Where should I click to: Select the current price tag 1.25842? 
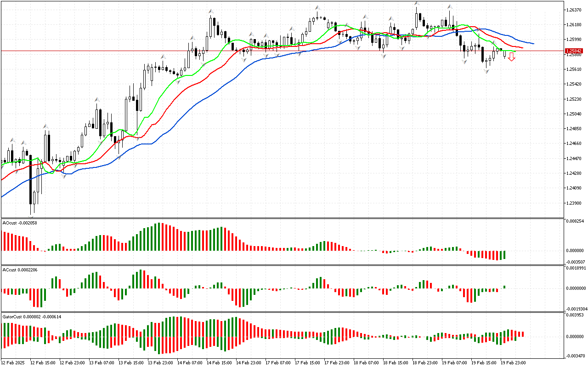574,51
